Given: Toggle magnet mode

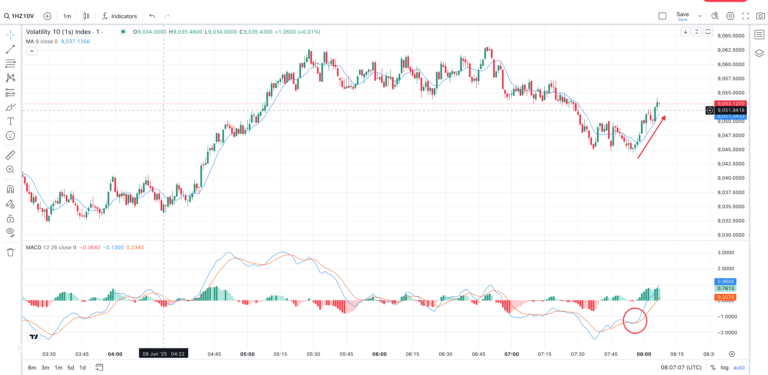Looking at the screenshot, I should (x=10, y=189).
